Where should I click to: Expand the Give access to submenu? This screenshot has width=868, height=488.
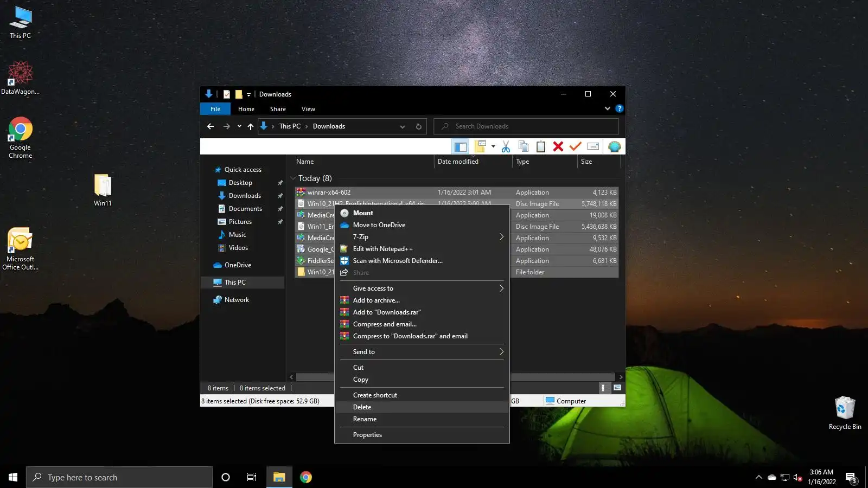click(x=422, y=288)
